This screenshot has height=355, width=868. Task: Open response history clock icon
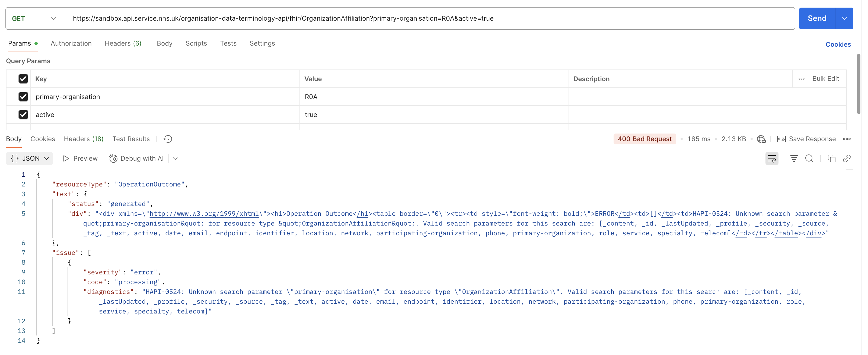(167, 139)
